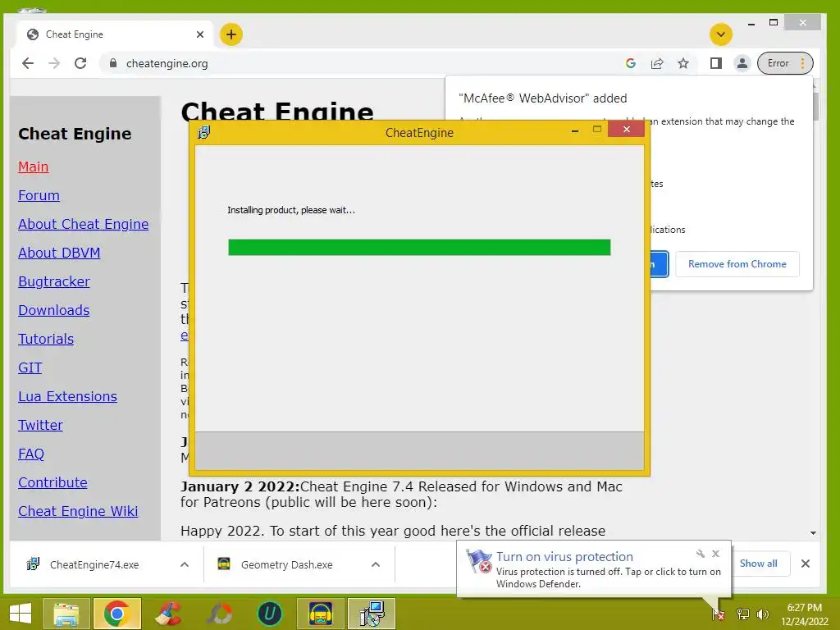
Task: Open the Forum link
Action: coord(39,195)
